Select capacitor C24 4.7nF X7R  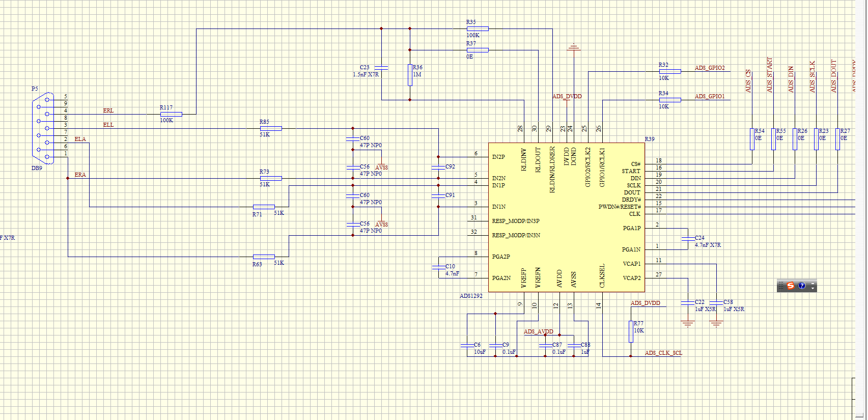tap(688, 239)
